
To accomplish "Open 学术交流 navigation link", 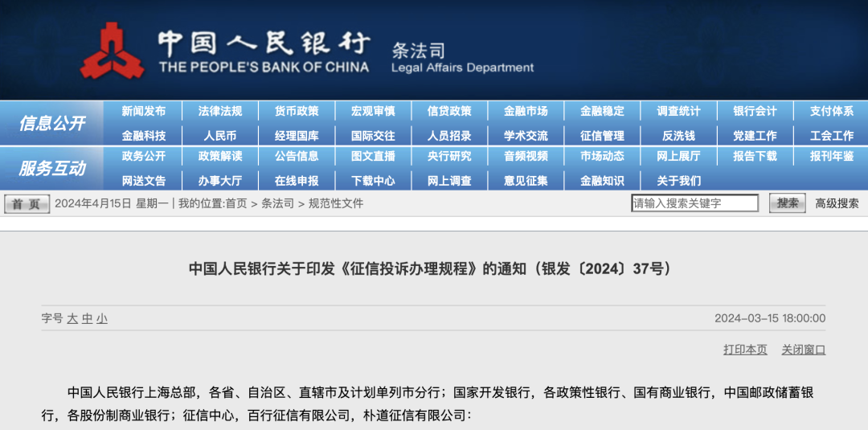I will [526, 136].
